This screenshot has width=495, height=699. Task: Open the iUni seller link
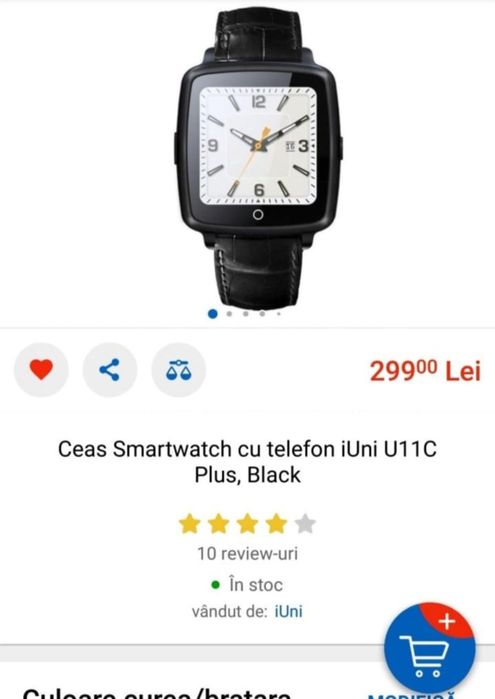pyautogui.click(x=289, y=611)
